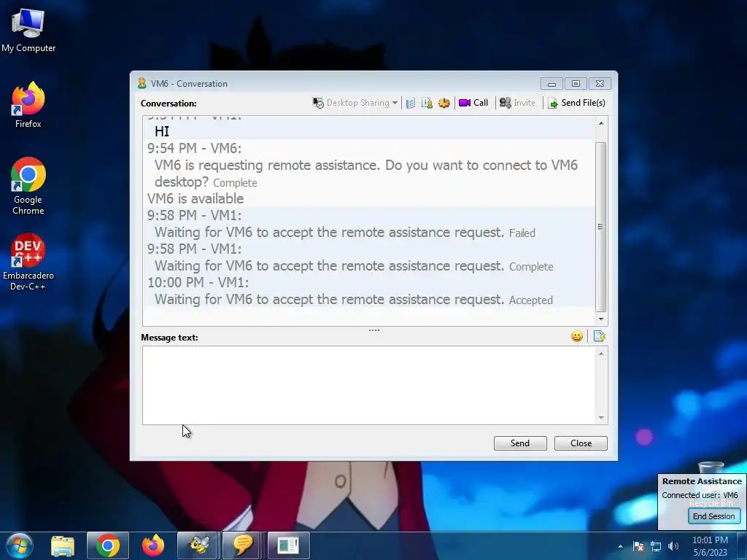Click the bee messenger taskbar icon

pyautogui.click(x=197, y=545)
